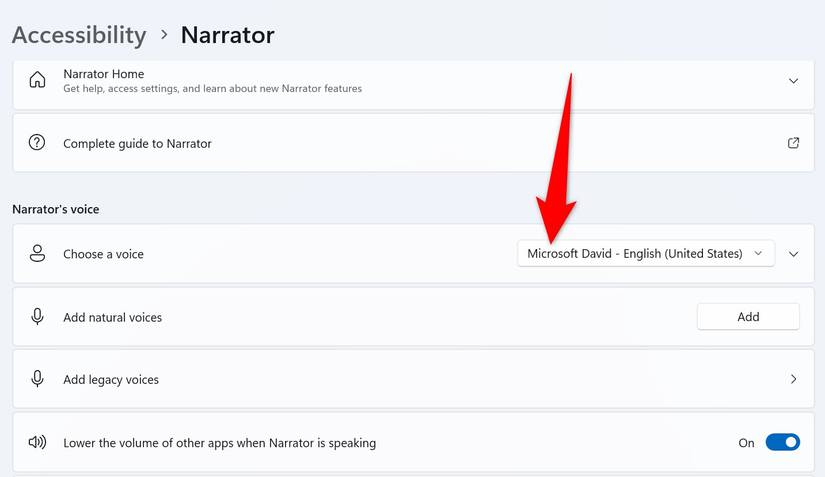Toggle off lower volume of other apps
Screen dimensions: 825x477
click(x=782, y=442)
